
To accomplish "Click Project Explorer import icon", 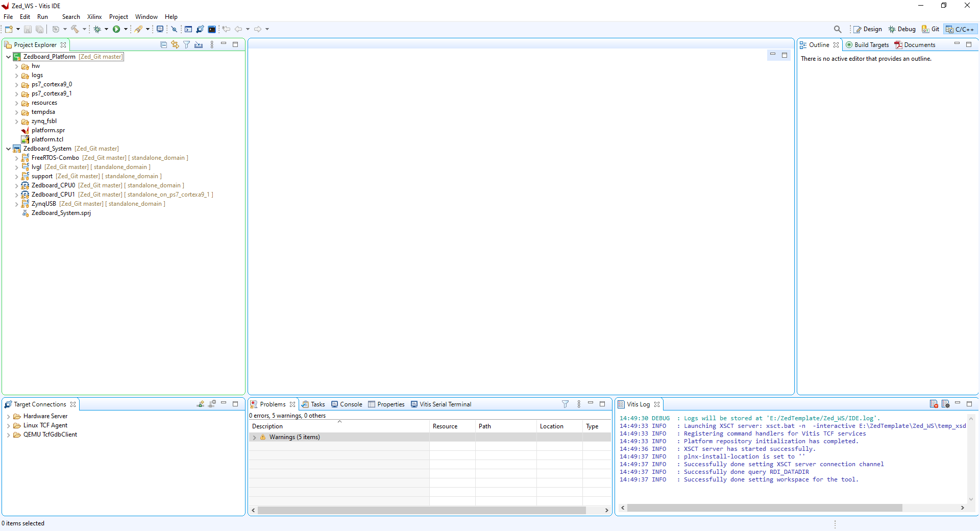I will pos(199,45).
